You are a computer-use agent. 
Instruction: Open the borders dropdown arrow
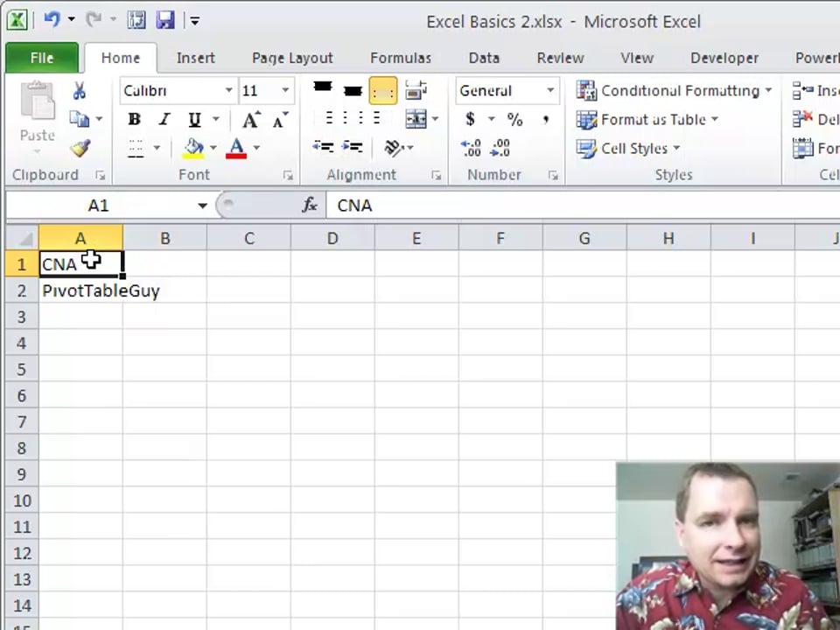coord(157,148)
